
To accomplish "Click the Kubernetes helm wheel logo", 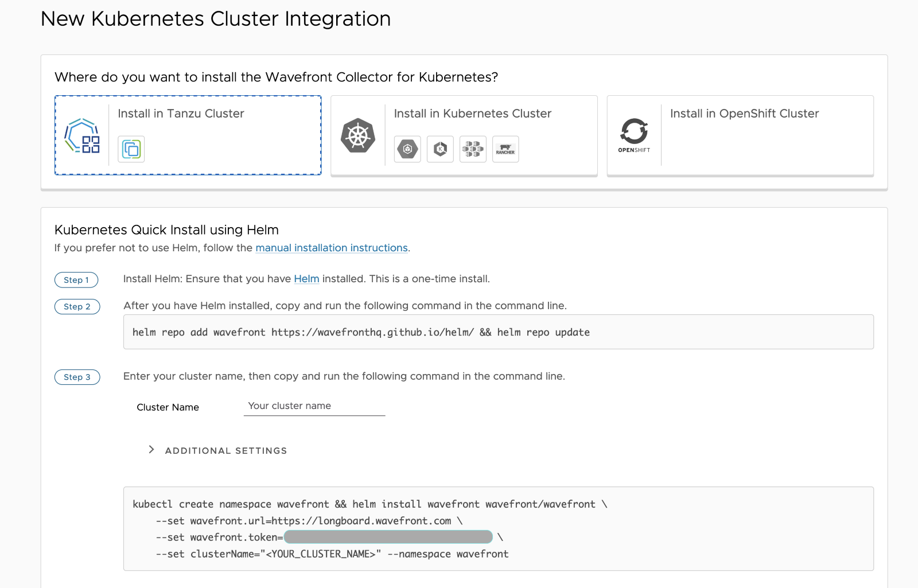I will pyautogui.click(x=358, y=136).
